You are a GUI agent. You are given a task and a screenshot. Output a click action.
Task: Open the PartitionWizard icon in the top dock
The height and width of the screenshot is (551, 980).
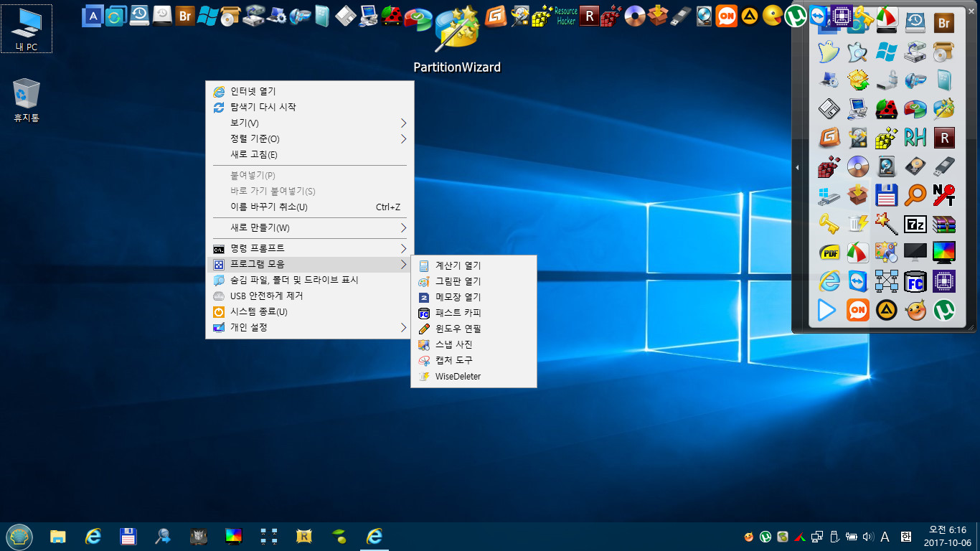point(457,29)
